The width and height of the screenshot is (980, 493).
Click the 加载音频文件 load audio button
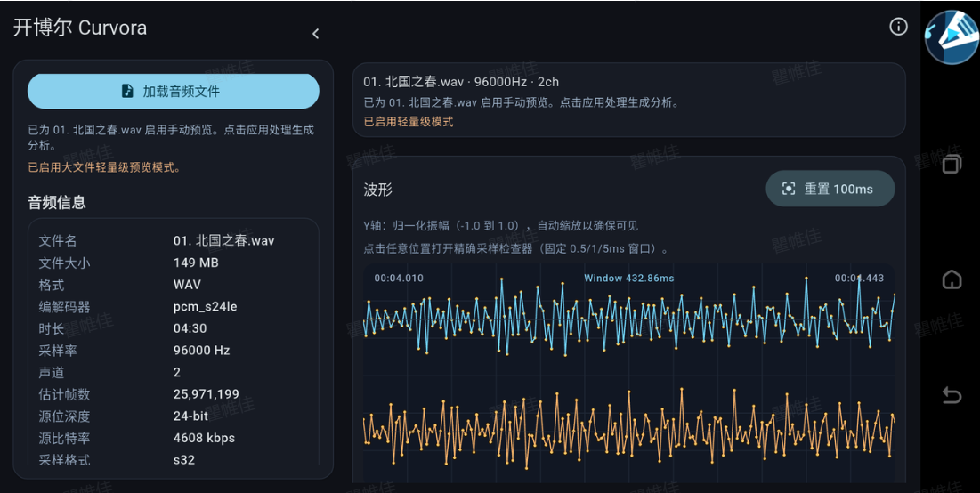[x=174, y=92]
